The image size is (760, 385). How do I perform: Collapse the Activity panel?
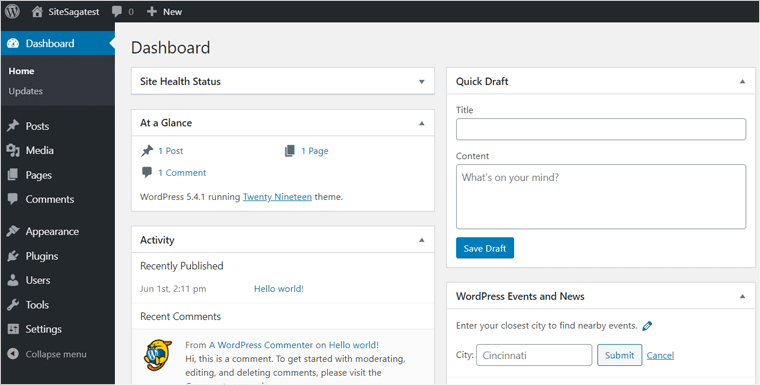pos(422,240)
